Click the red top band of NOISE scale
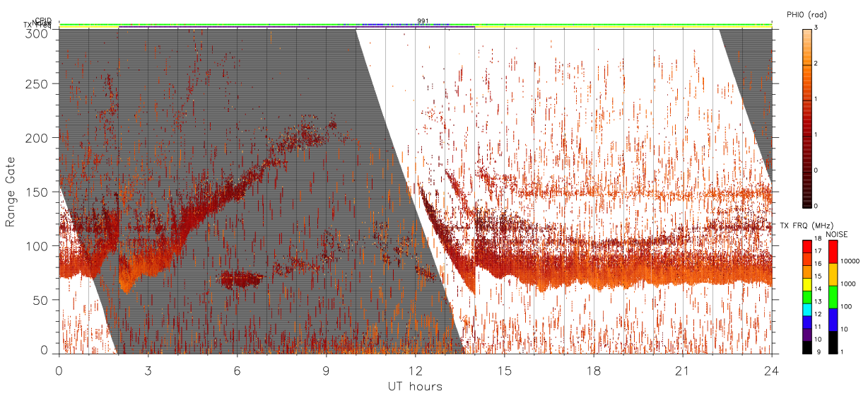The height and width of the screenshot is (401, 868). click(x=833, y=252)
